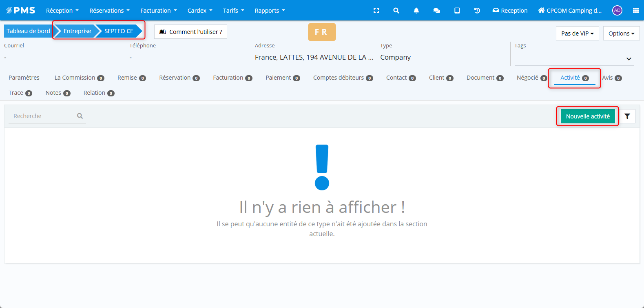The width and height of the screenshot is (644, 308).
Task: Click the filter funnel icon
Action: [x=627, y=116]
